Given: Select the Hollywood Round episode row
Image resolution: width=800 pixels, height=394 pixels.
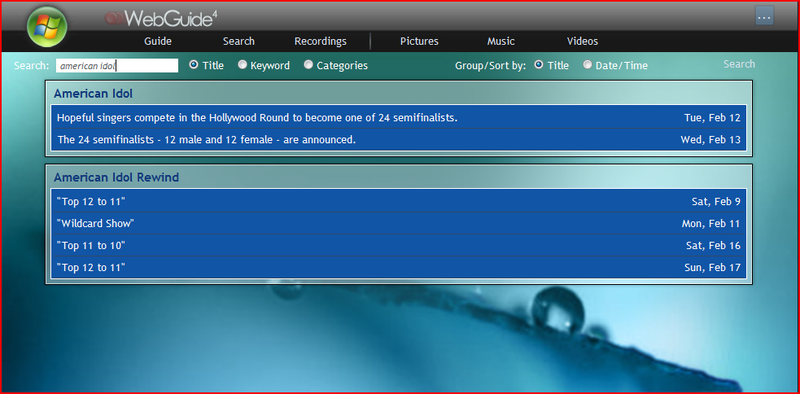Looking at the screenshot, I should point(398,117).
